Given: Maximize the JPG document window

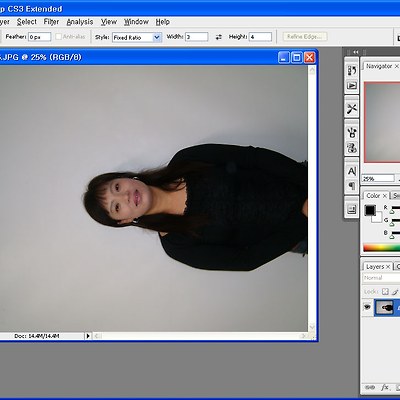Looking at the screenshot, I should click(296, 57).
